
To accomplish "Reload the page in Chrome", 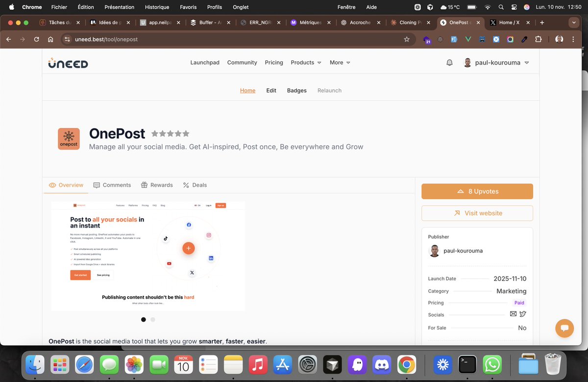I will click(x=36, y=39).
